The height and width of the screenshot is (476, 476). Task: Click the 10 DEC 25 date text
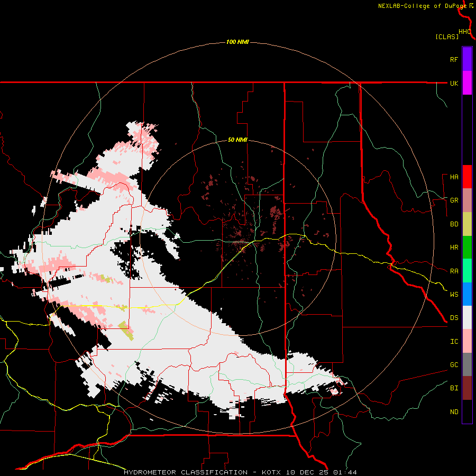(306, 472)
